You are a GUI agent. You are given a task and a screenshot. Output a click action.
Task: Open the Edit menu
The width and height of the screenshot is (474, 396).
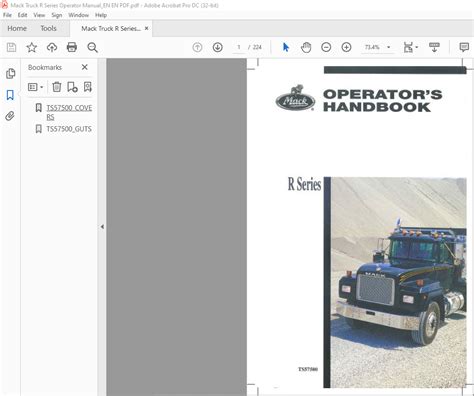pos(22,15)
